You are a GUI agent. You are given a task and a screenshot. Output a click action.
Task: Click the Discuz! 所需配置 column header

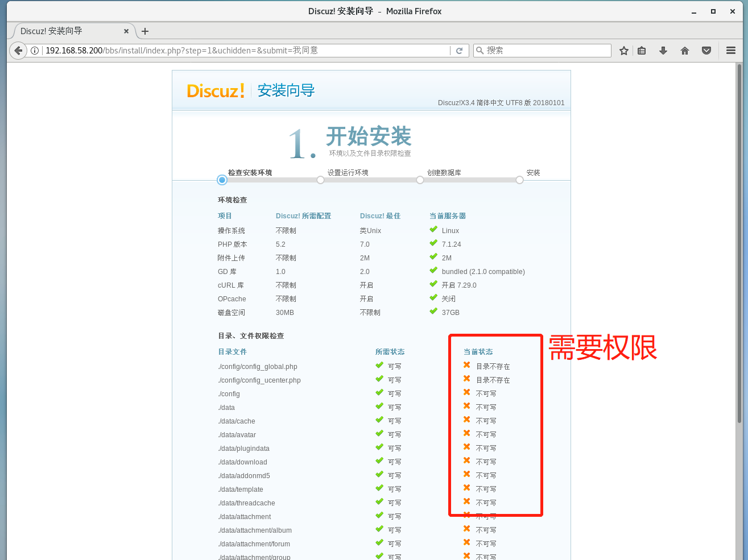[x=303, y=216]
